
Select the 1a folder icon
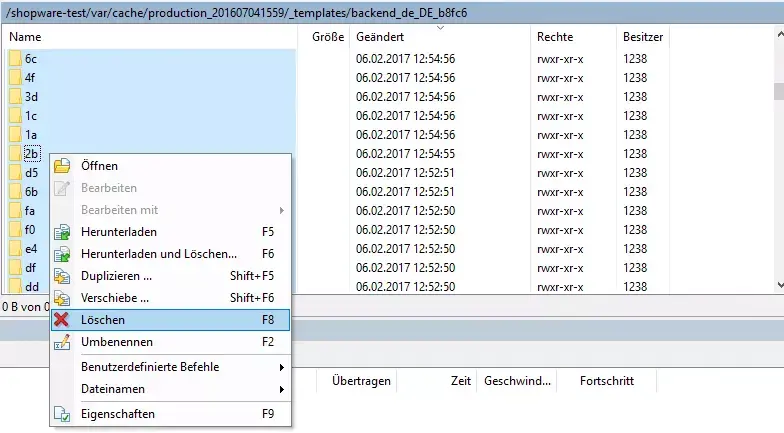[x=15, y=135]
